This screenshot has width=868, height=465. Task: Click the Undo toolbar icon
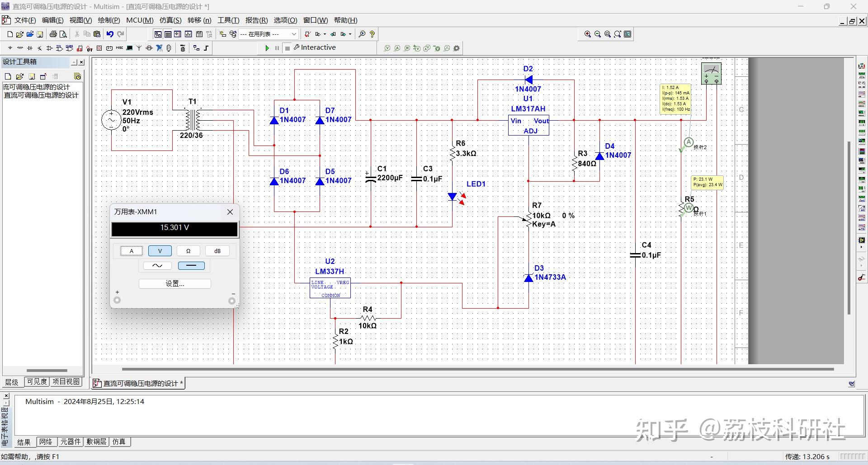109,34
